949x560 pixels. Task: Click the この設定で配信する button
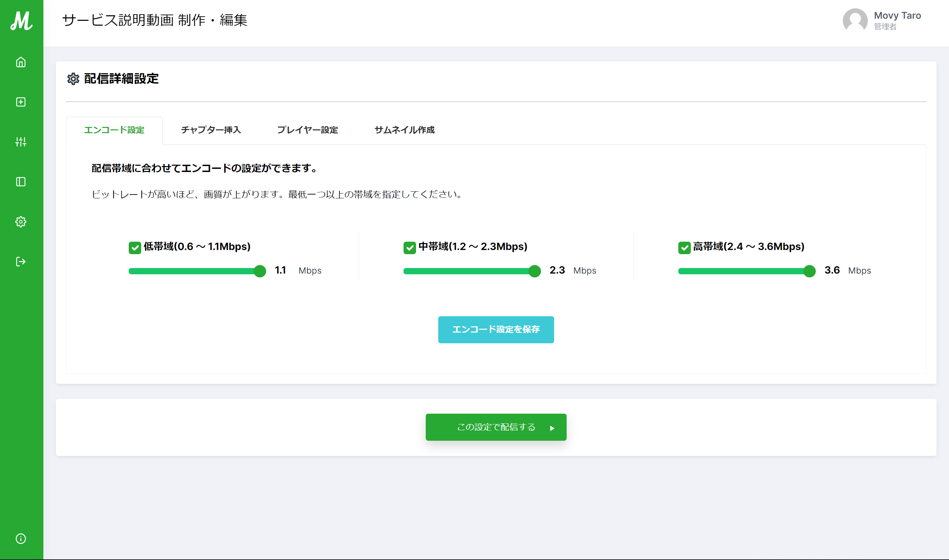point(496,427)
